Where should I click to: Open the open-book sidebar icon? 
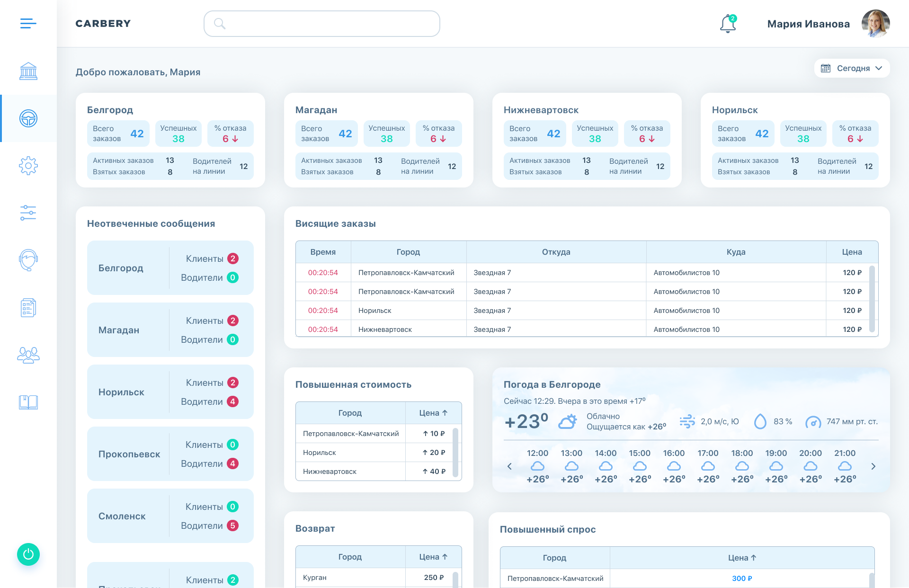[28, 402]
